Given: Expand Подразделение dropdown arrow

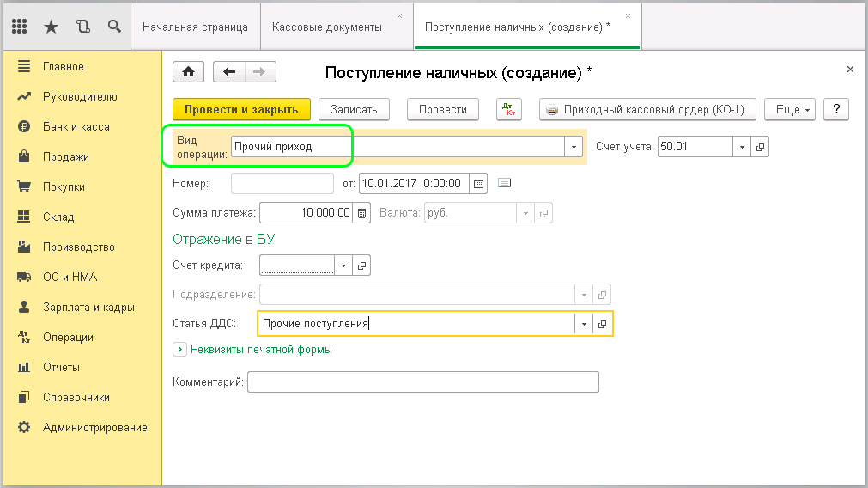Looking at the screenshot, I should tap(584, 295).
